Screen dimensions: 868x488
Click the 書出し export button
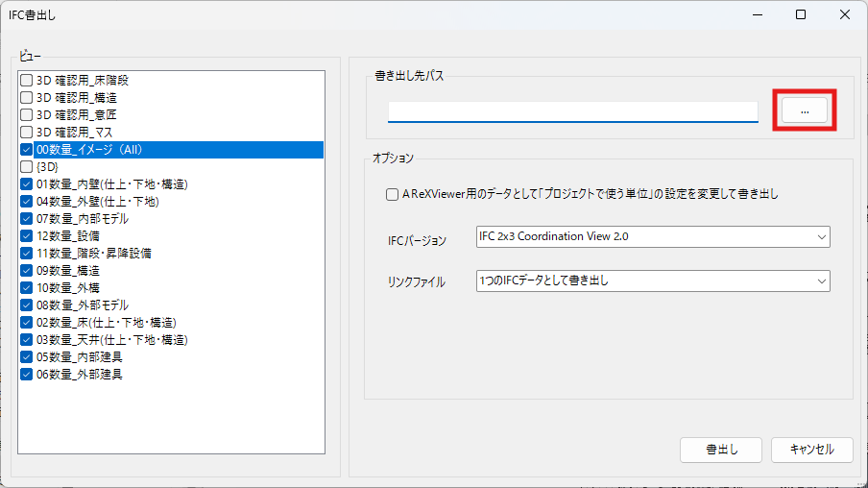720,449
